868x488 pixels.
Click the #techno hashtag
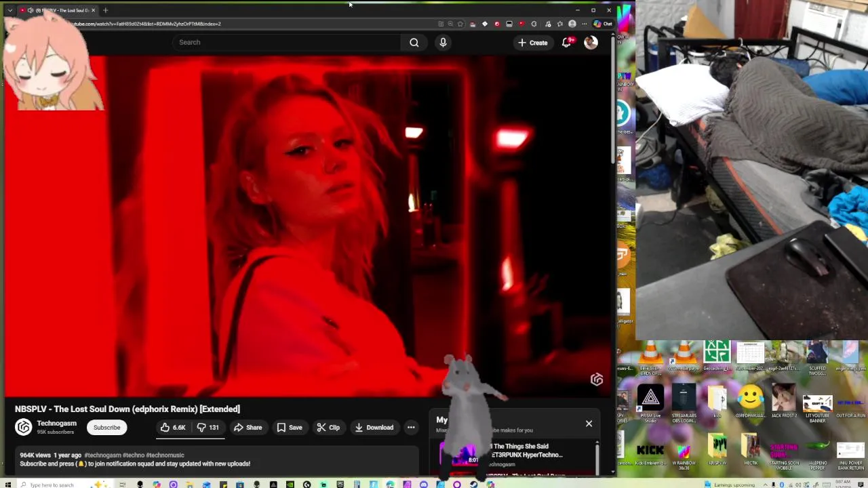(x=133, y=455)
